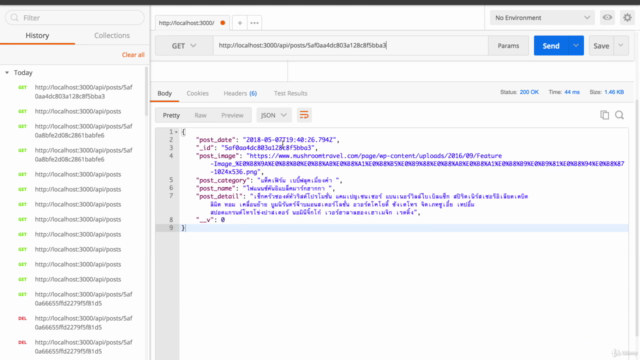The width and height of the screenshot is (640, 360).
Task: Open the GET method dropdown
Action: coord(184,46)
